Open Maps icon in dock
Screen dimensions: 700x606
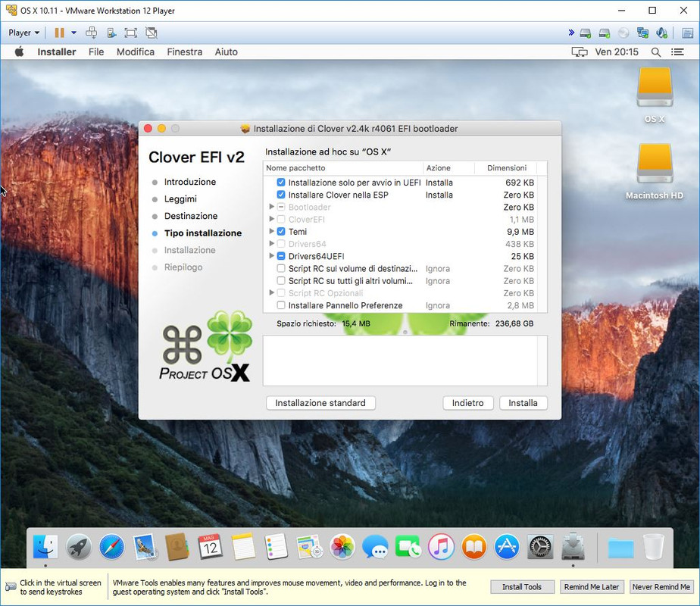(x=309, y=546)
